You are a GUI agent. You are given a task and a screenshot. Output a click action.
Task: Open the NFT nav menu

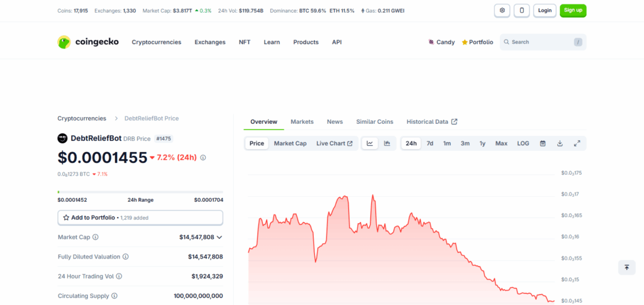(x=245, y=42)
